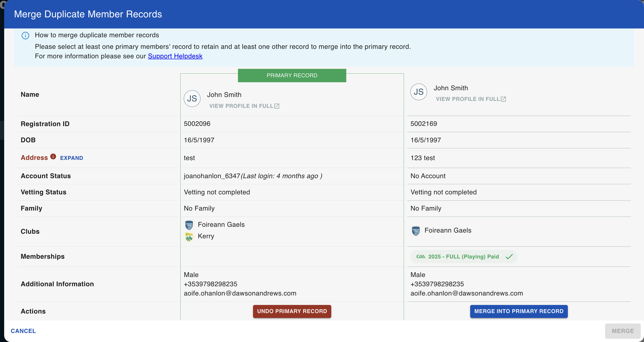Click registration ID 5002096
Screen dimensions: 644x342
[x=197, y=124]
